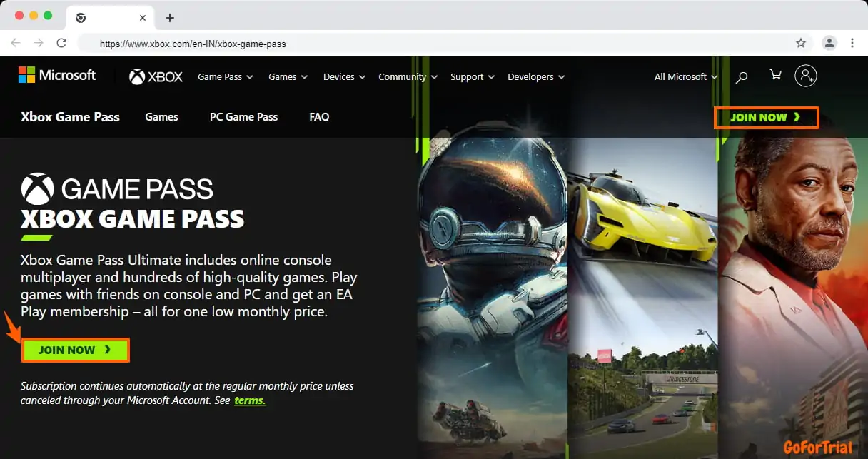This screenshot has height=459, width=868.
Task: Click the GAME PASS logo above heading
Action: point(117,188)
